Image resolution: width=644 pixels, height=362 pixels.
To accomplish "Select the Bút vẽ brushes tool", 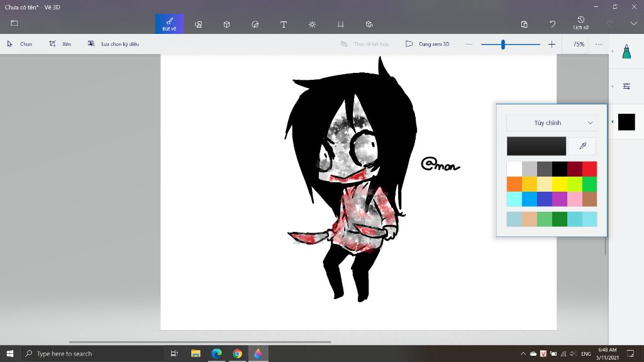I will point(169,24).
